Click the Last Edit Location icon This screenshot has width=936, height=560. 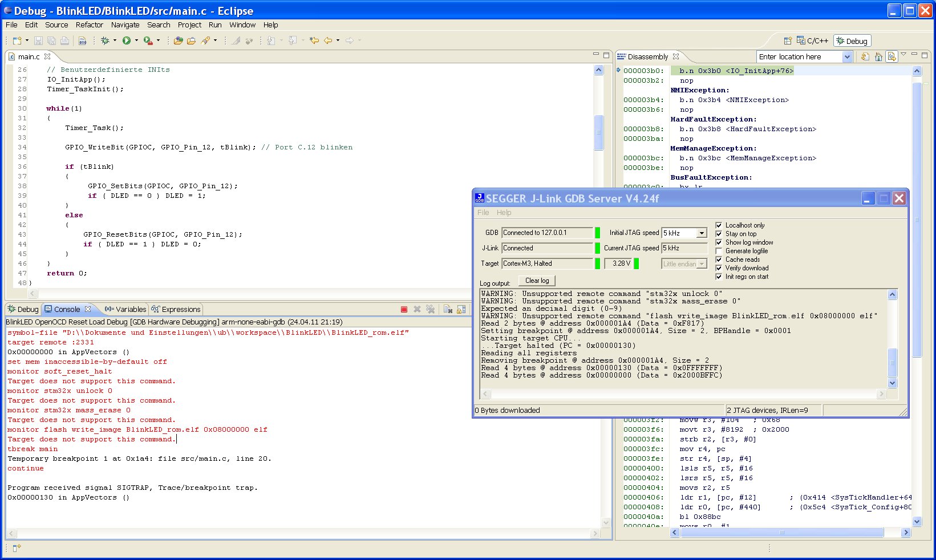(314, 40)
